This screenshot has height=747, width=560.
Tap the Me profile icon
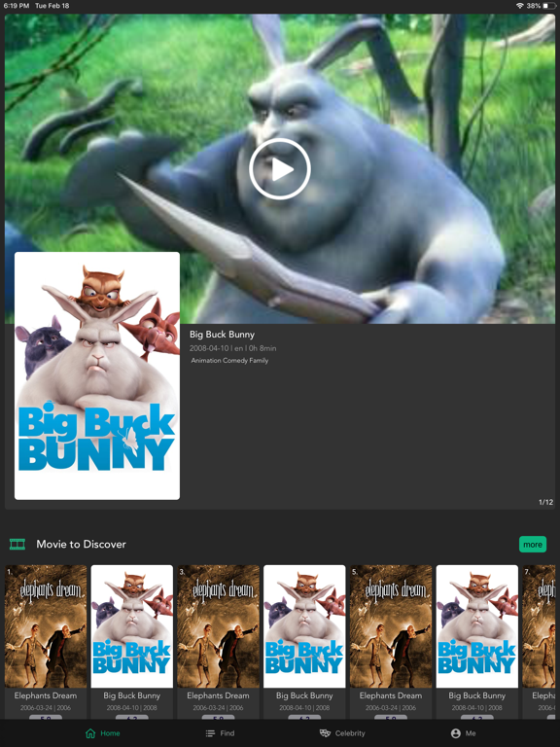(x=456, y=733)
